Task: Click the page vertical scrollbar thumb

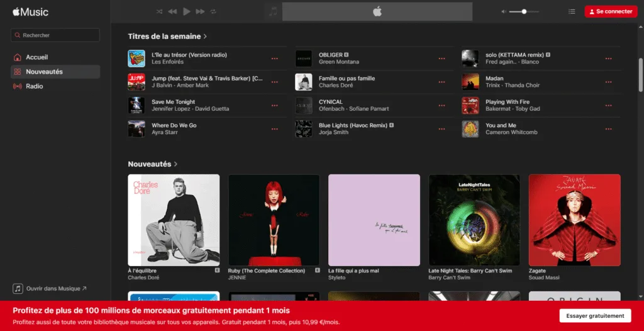Action: [640, 75]
